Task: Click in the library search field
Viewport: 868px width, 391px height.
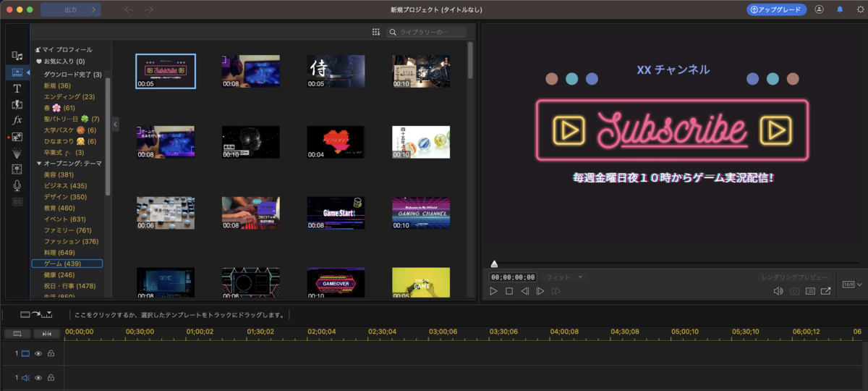Action: coord(427,32)
